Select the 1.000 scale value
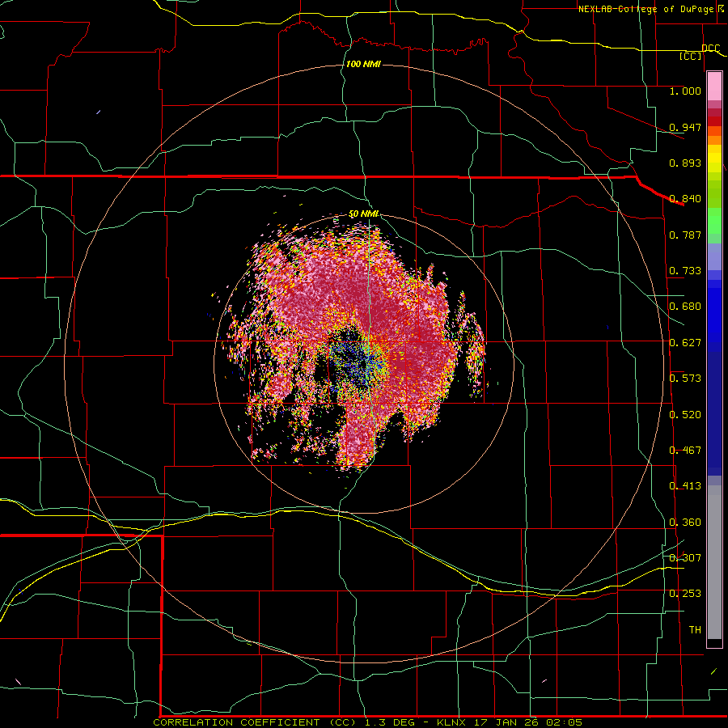The height and width of the screenshot is (728, 728). coord(685,91)
